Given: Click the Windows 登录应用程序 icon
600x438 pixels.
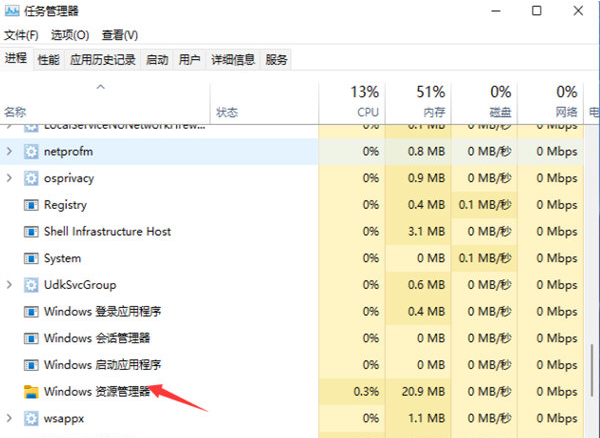Looking at the screenshot, I should (x=31, y=312).
